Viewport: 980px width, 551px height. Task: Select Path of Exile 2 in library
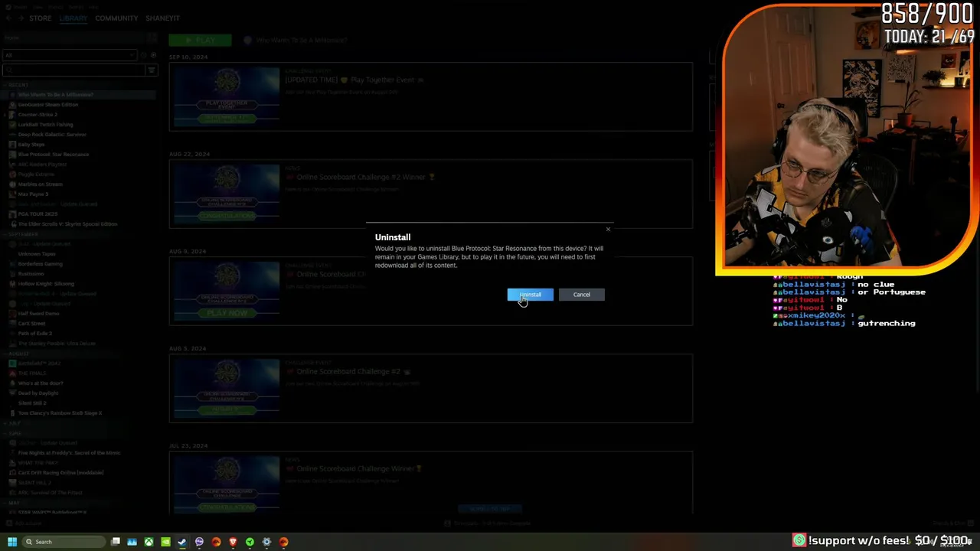[35, 334]
